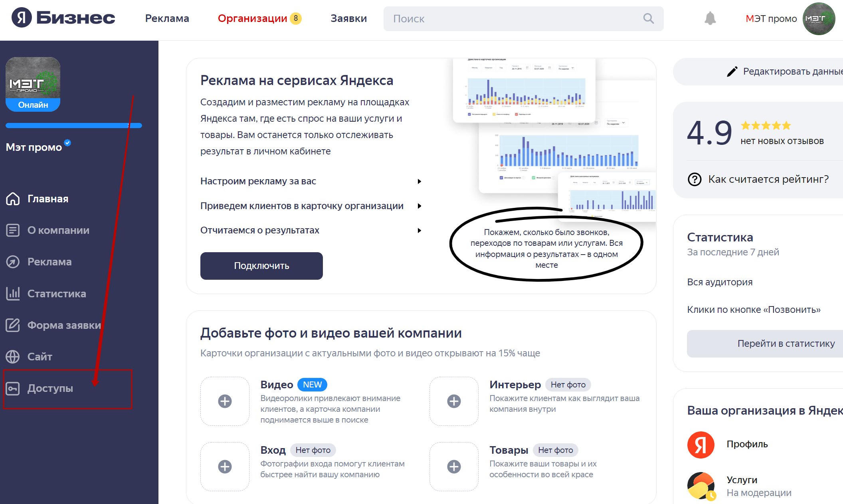The image size is (843, 504).
Task: Click the Подключить button
Action: click(x=261, y=266)
